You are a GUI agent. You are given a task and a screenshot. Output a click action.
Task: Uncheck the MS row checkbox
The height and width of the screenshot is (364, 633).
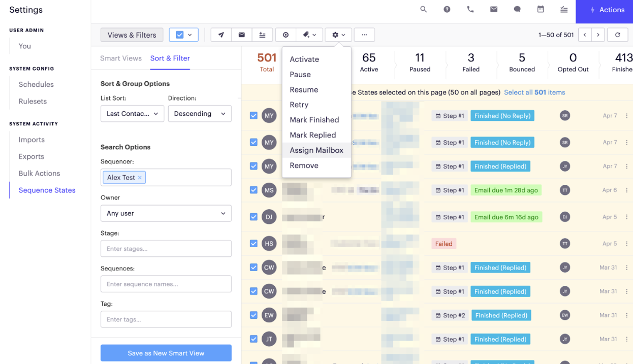254,190
